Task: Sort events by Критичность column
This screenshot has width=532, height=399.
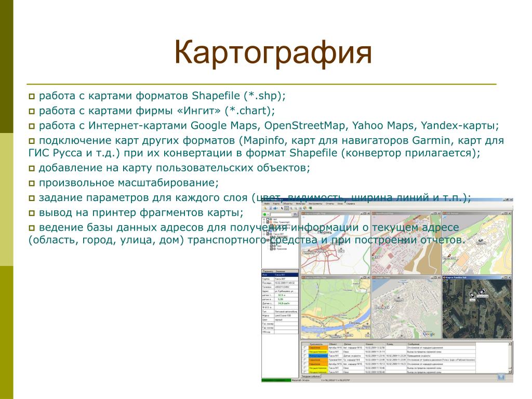Action: click(318, 344)
